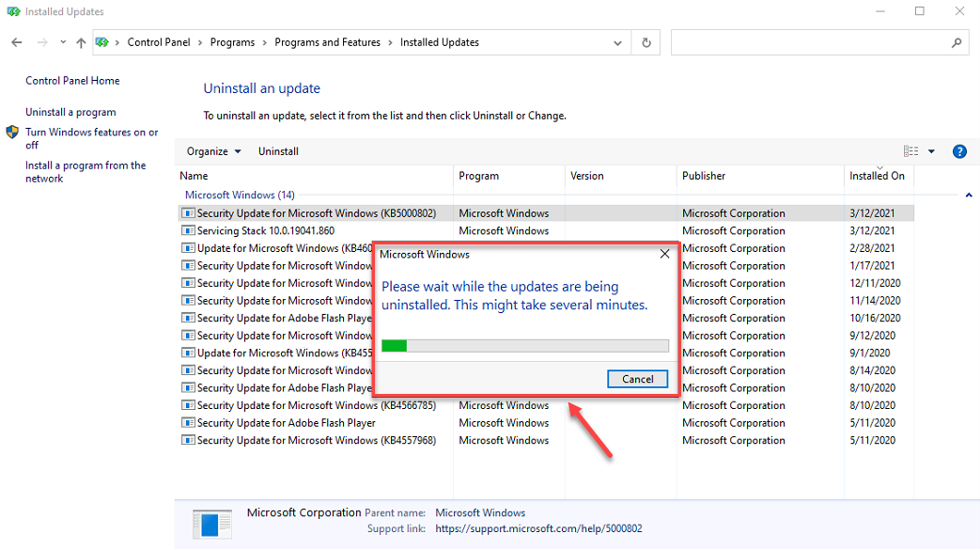The width and height of the screenshot is (980, 550).
Task: Select security update icon dated 9/12/2020
Action: pyautogui.click(x=188, y=336)
